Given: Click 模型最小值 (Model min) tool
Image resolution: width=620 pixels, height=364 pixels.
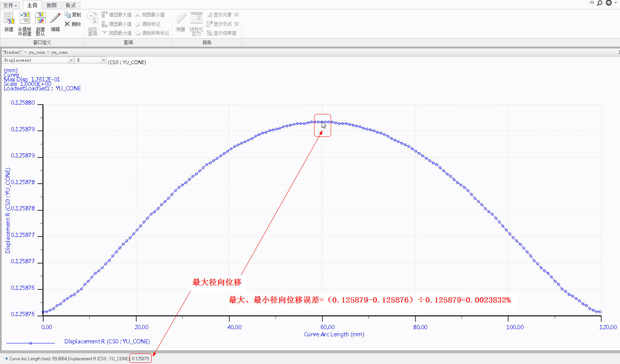Looking at the screenshot, I should [x=117, y=24].
